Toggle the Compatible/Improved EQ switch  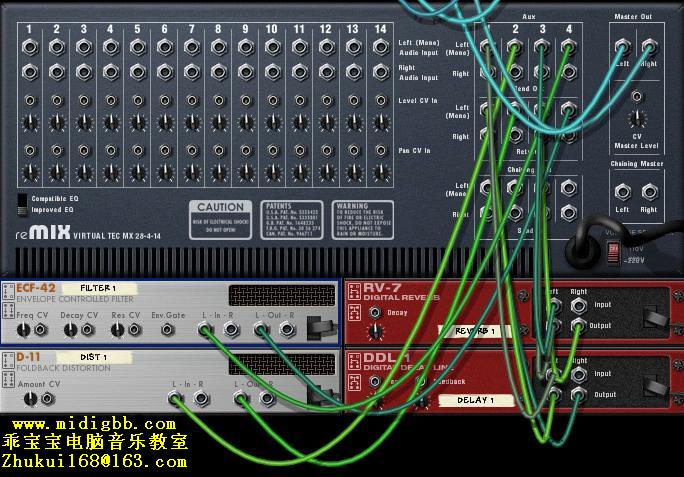tap(22, 205)
